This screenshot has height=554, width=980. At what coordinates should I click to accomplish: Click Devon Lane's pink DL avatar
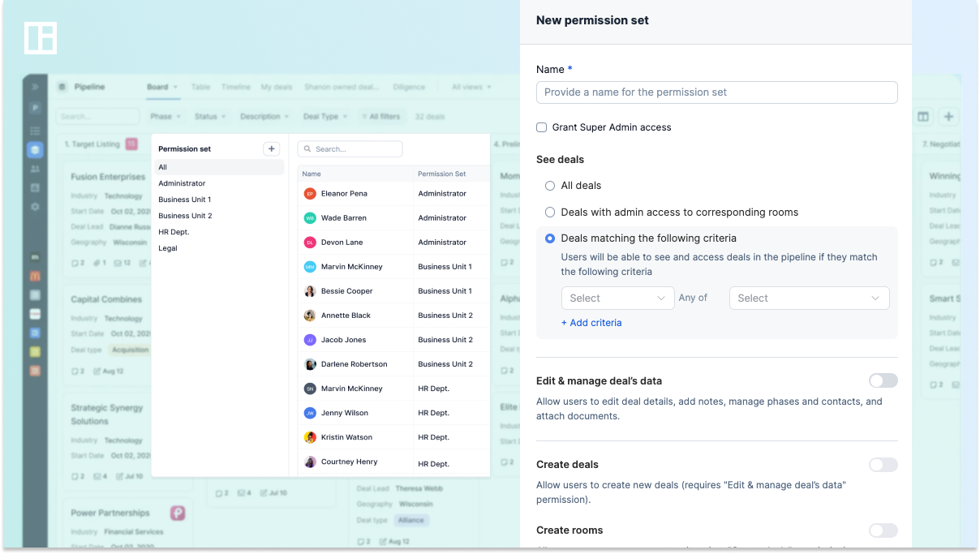(x=310, y=243)
